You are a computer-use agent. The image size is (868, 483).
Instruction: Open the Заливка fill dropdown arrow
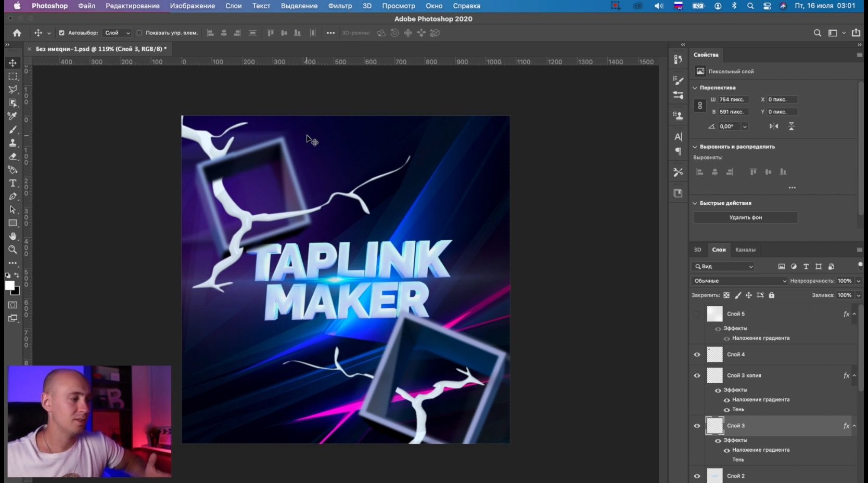click(x=858, y=295)
